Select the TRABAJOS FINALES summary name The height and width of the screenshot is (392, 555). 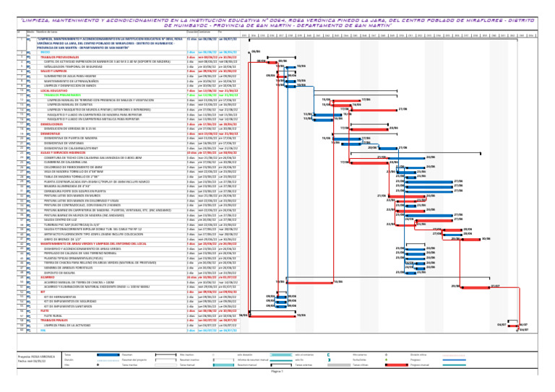coord(54,321)
